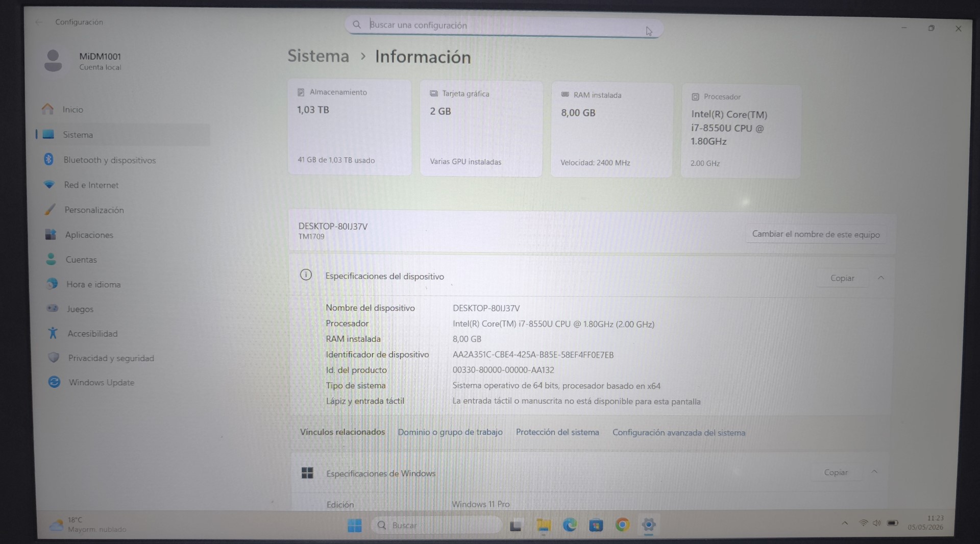Click the Hora e idioma globe icon
This screenshot has height=544, width=980.
pos(52,284)
